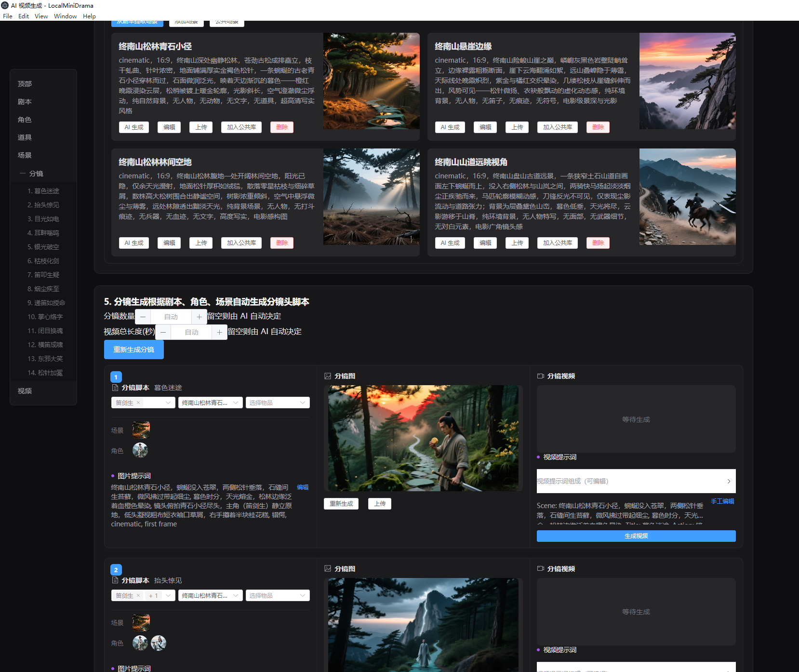Open the Window menu
This screenshot has height=672, width=799.
(x=65, y=16)
